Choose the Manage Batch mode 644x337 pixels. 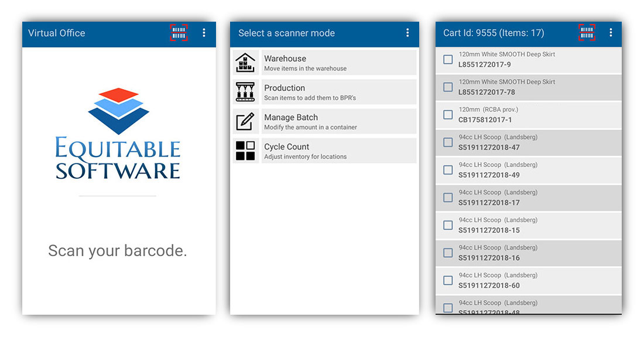tap(324, 121)
